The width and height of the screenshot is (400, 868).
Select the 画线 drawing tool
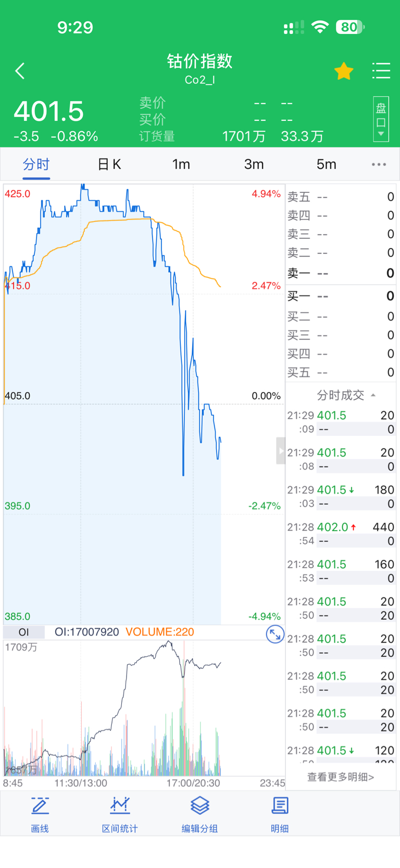coord(40,814)
